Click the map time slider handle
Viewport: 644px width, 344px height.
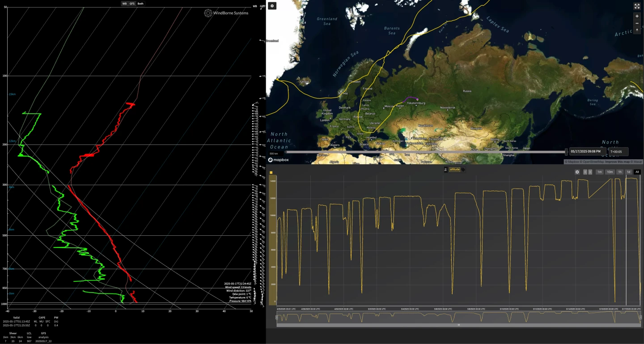566,152
